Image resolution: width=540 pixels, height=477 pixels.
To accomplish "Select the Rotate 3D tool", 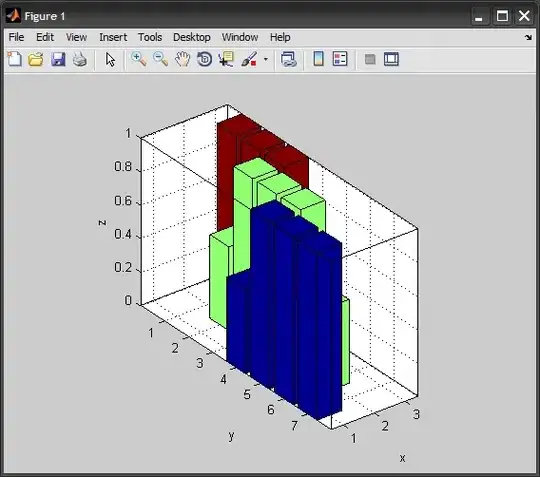I will pyautogui.click(x=205, y=59).
